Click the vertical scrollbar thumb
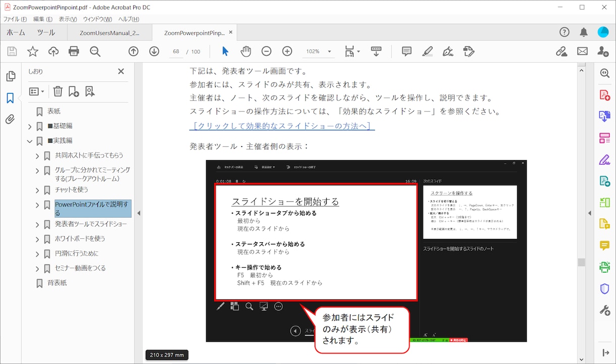 coord(582,262)
